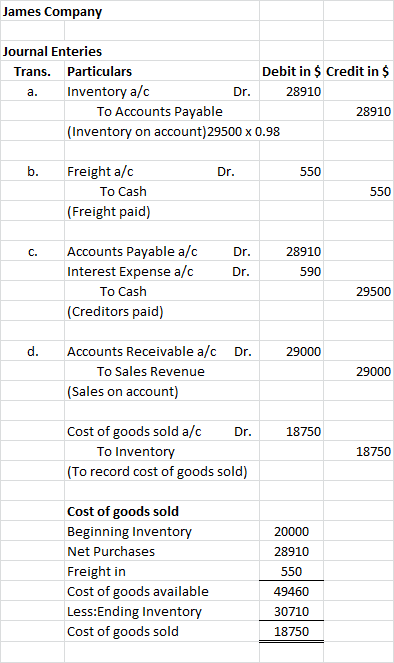Select transaction label "b." cell
394x663 pixels.
32,171
